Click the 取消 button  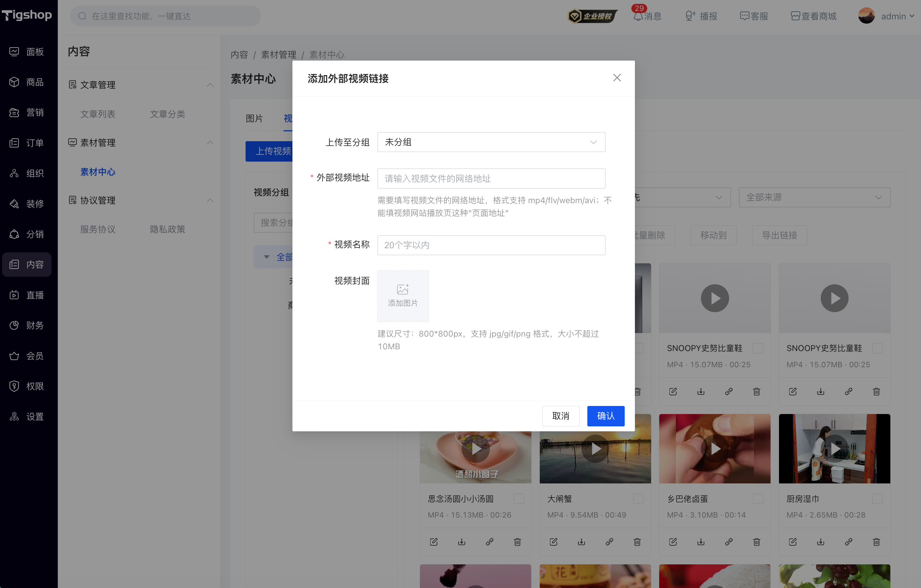561,416
